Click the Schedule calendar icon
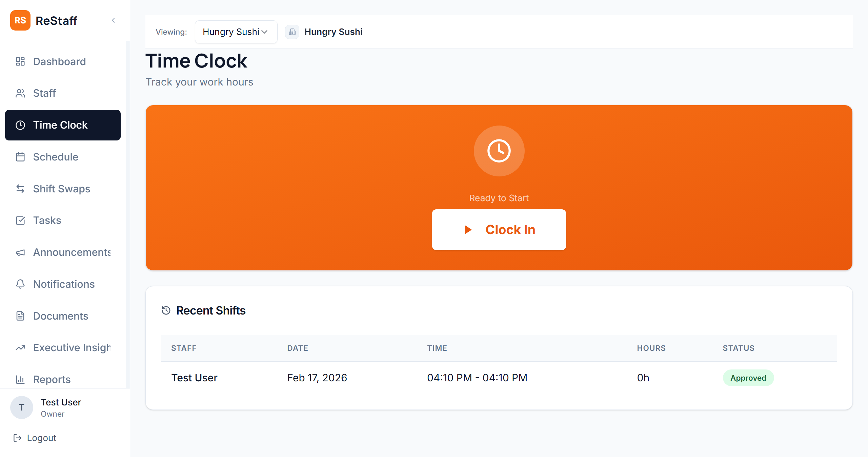The width and height of the screenshot is (868, 457). coord(20,157)
